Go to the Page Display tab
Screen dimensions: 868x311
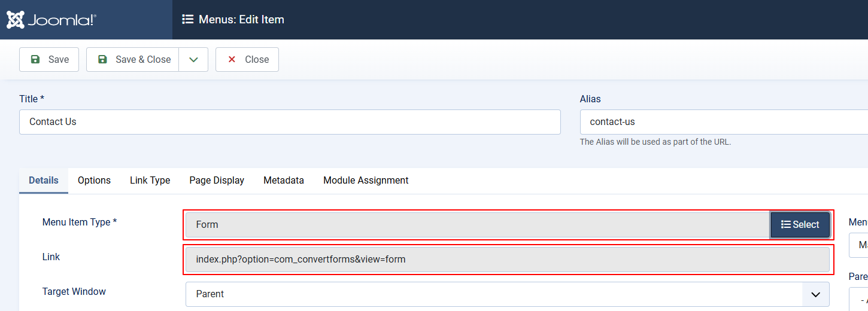[x=217, y=181]
